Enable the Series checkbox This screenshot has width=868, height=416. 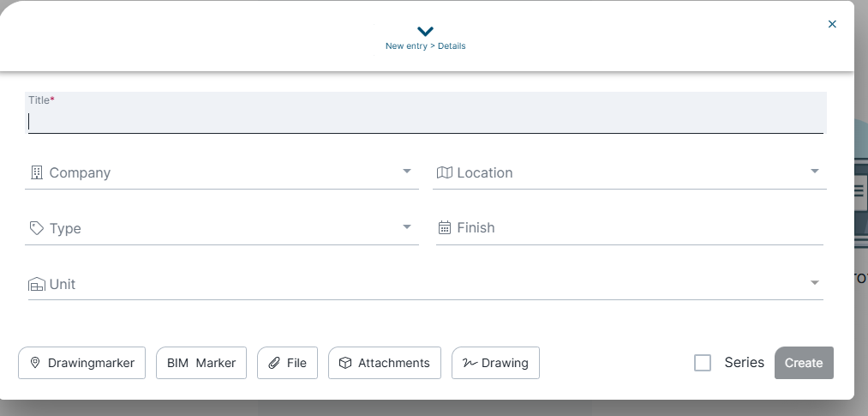point(703,363)
